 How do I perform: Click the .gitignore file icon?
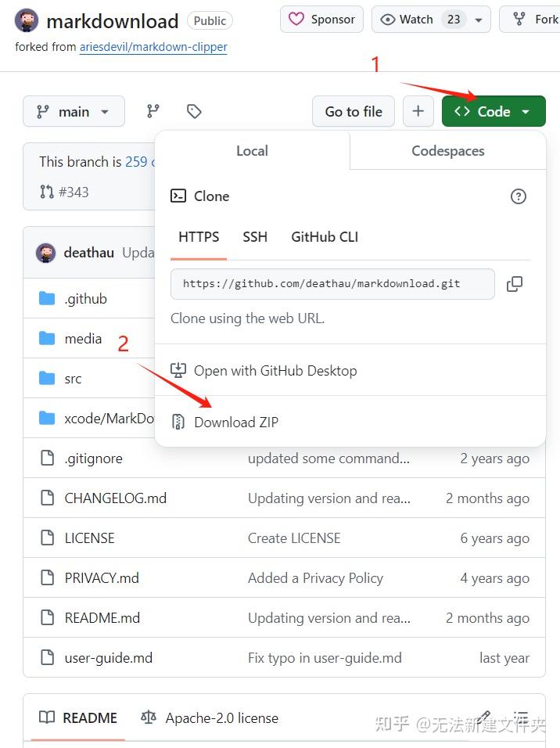point(47,458)
